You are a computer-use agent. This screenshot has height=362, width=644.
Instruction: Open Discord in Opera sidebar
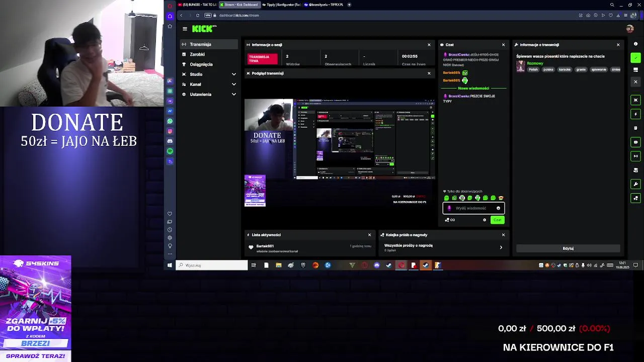(x=170, y=141)
